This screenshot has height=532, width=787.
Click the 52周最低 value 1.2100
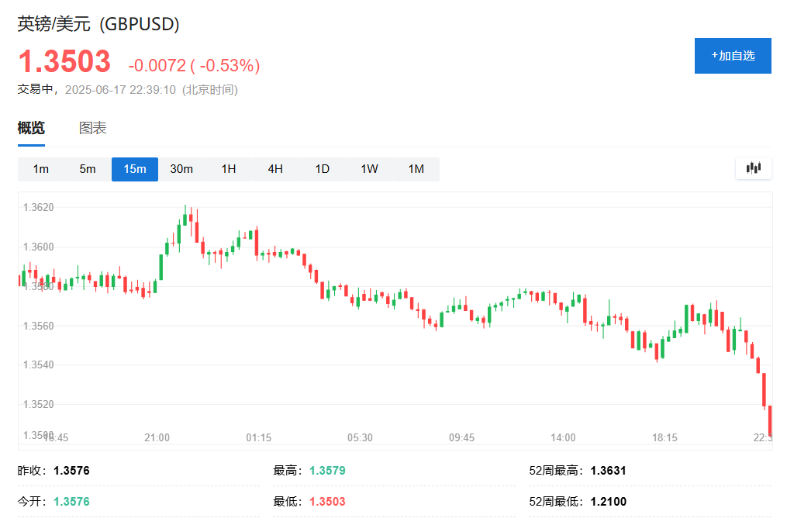point(609,502)
